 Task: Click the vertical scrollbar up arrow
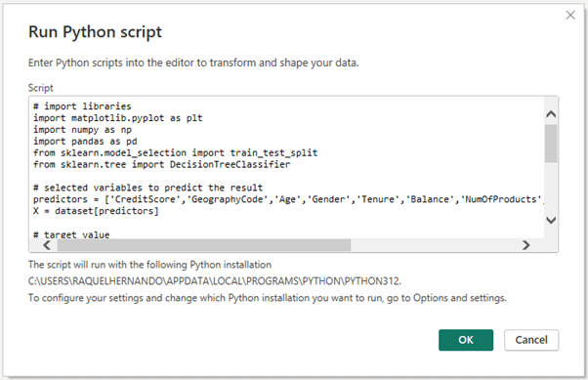(551, 114)
